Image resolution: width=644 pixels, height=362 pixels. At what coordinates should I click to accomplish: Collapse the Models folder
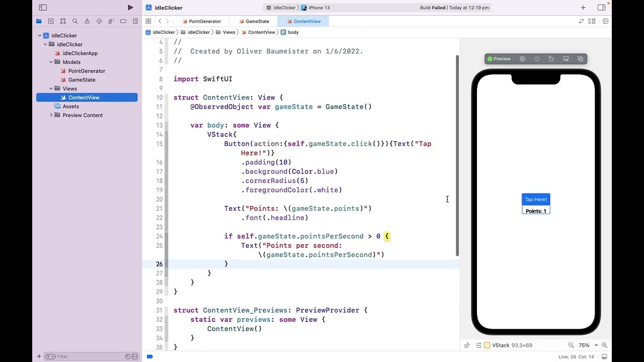51,62
